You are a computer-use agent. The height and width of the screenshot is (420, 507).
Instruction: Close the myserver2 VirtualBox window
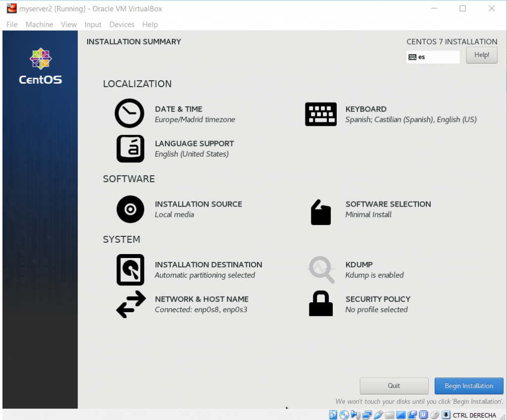click(x=492, y=8)
